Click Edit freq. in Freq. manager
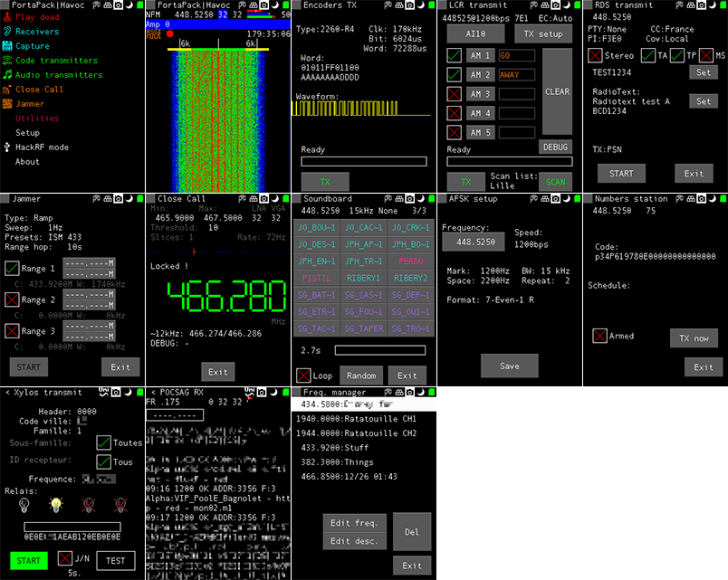Viewport: 728px width, 580px height. tap(355, 523)
